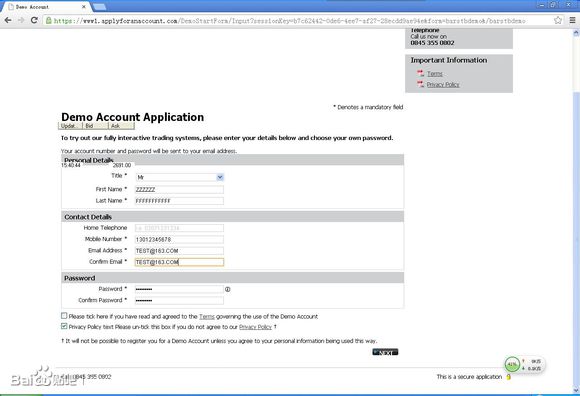Click the green 41% floating speed widget
Viewport: 580px width, 396px height.
(512, 365)
